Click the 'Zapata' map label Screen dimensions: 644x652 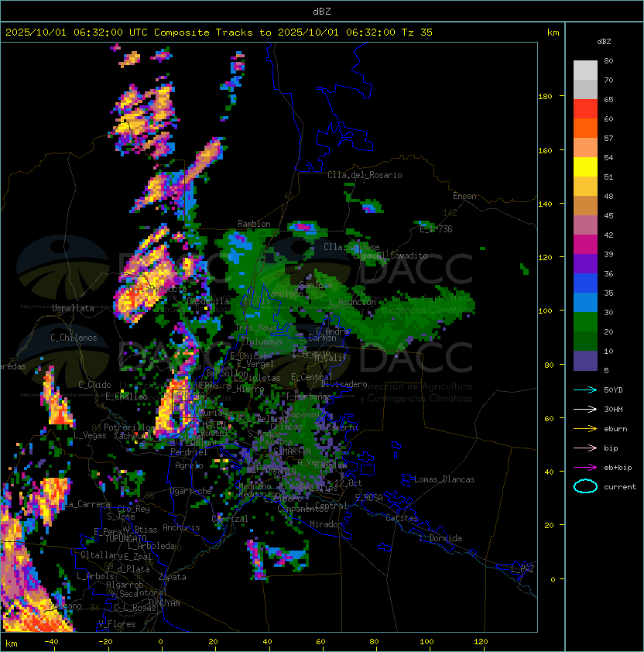point(172,577)
